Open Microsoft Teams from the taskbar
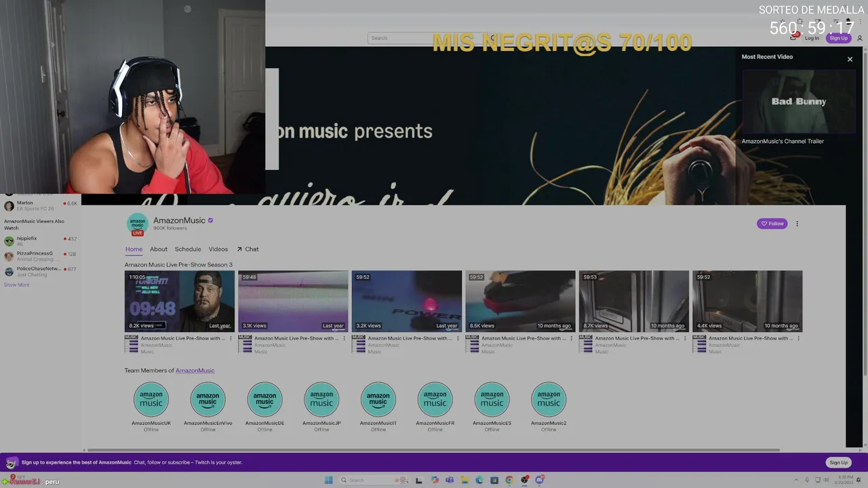The width and height of the screenshot is (868, 488). tap(450, 480)
